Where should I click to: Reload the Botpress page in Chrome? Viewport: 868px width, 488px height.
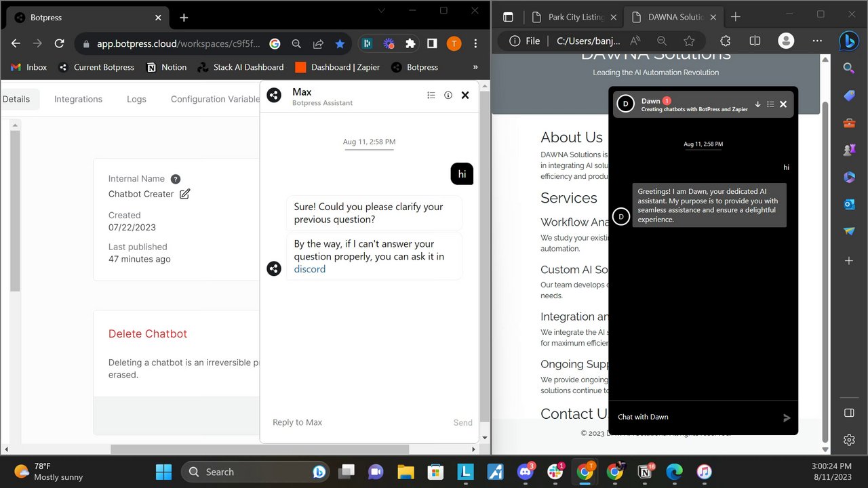click(x=59, y=43)
